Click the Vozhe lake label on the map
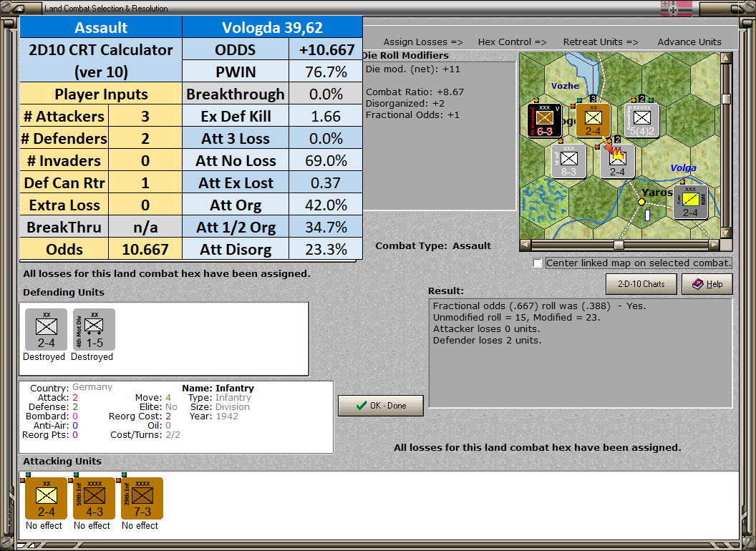 point(565,86)
